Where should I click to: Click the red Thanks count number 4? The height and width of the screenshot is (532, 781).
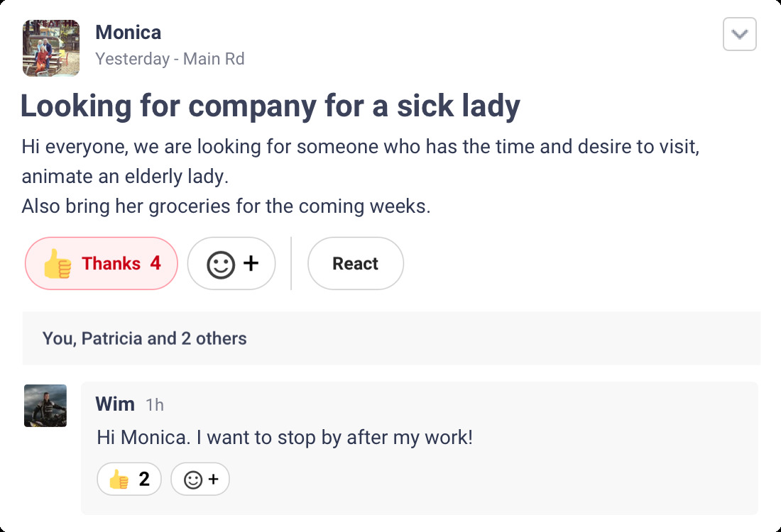(155, 264)
